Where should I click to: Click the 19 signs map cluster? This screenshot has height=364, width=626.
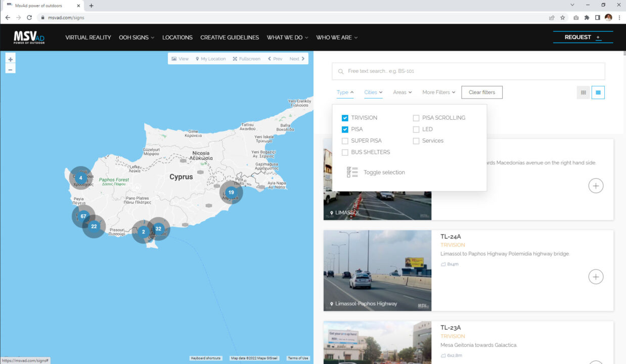pos(231,192)
